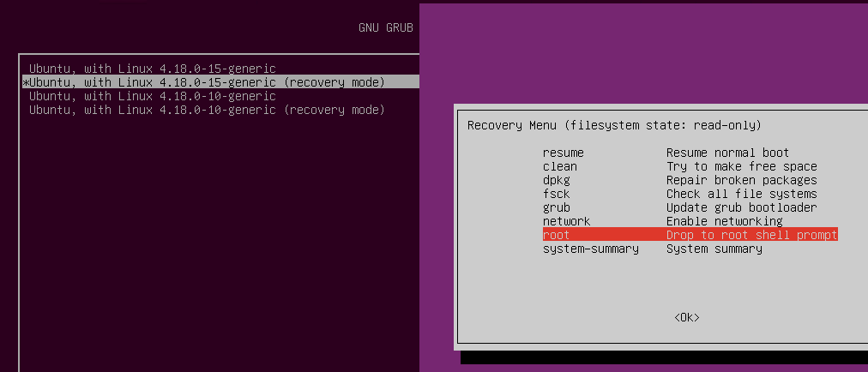Click the <Ok> button
The width and height of the screenshot is (868, 372).
click(686, 317)
